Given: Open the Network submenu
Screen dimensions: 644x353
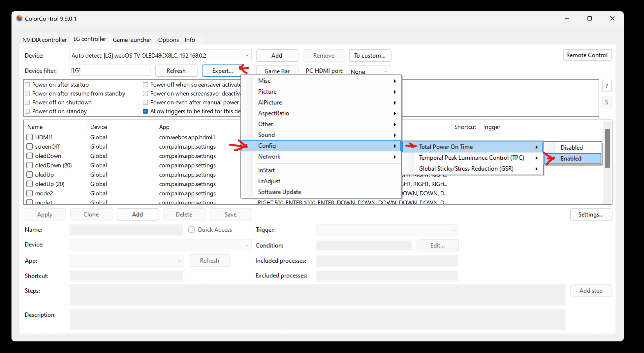Looking at the screenshot, I should (x=321, y=157).
